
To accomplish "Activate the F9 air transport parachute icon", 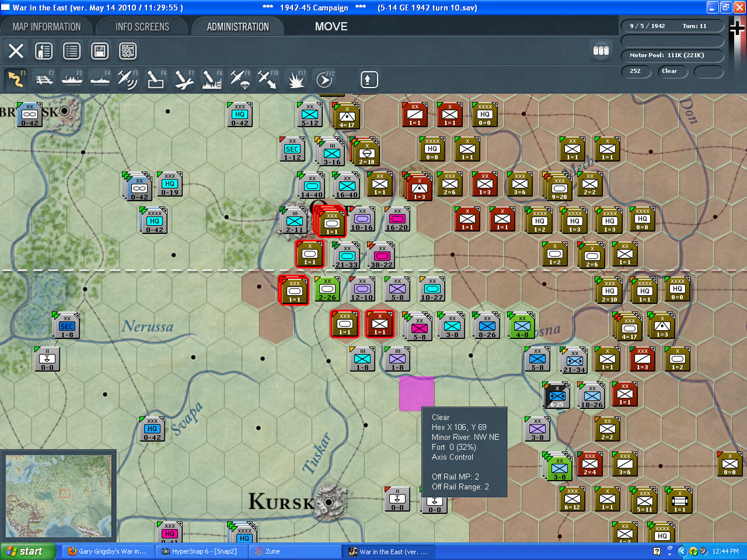I will coord(240,79).
